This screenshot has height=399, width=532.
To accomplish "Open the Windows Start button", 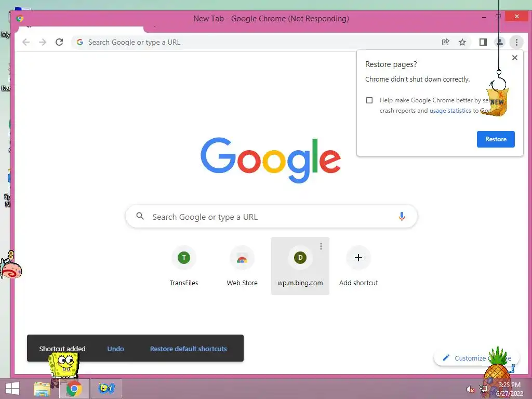I will [12, 389].
